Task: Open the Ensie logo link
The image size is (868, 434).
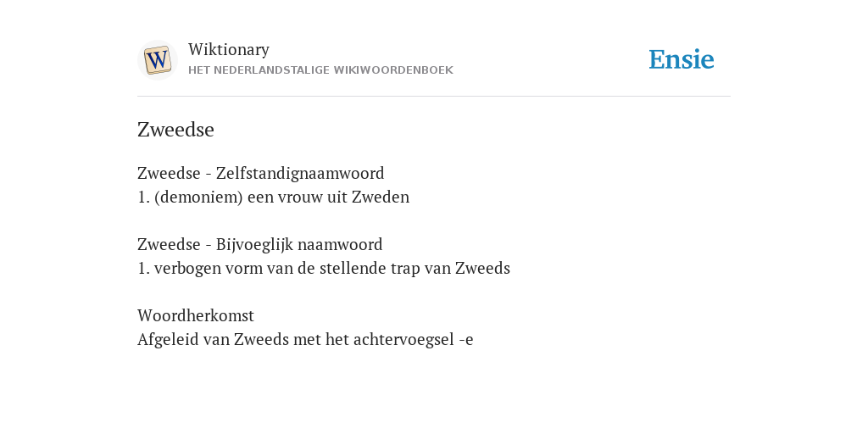Action: (681, 59)
